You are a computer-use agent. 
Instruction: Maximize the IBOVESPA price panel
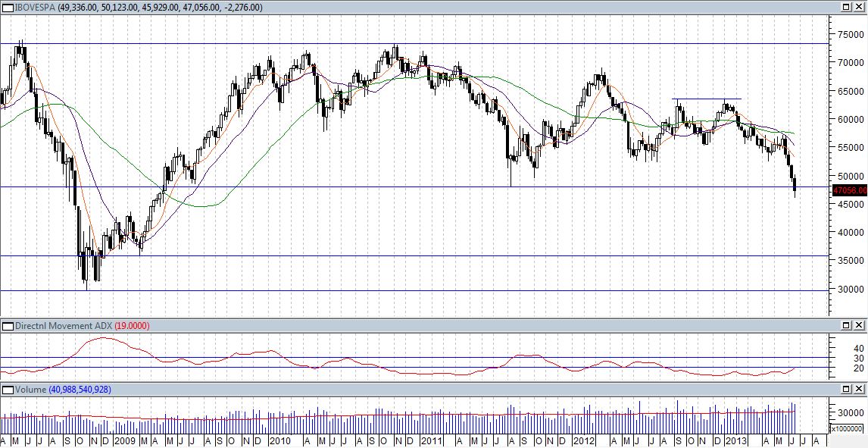tap(847, 7)
